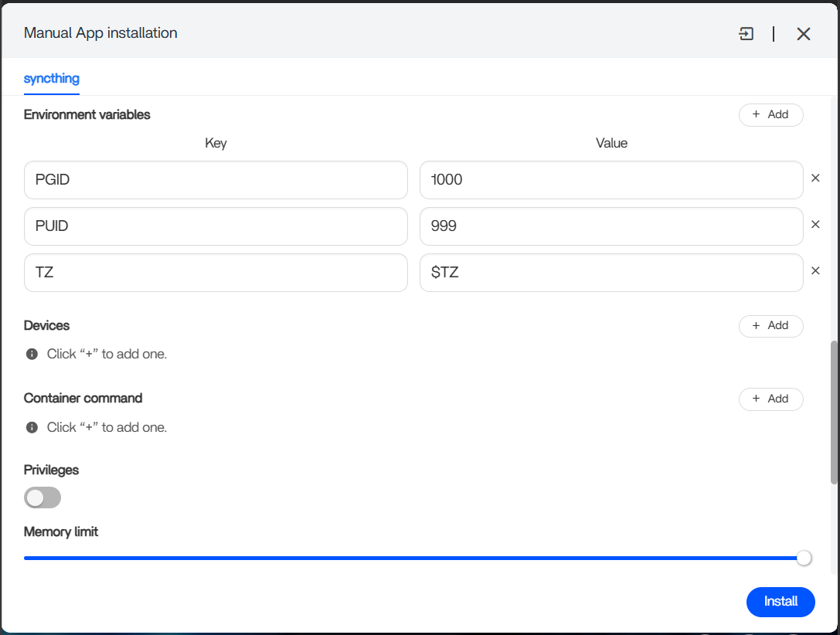Image resolution: width=840 pixels, height=635 pixels.
Task: Click the Memory limit slider handle
Action: click(804, 558)
